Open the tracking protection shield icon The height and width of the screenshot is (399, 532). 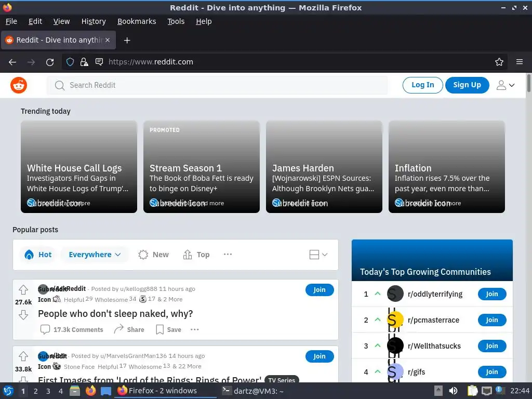coord(70,62)
